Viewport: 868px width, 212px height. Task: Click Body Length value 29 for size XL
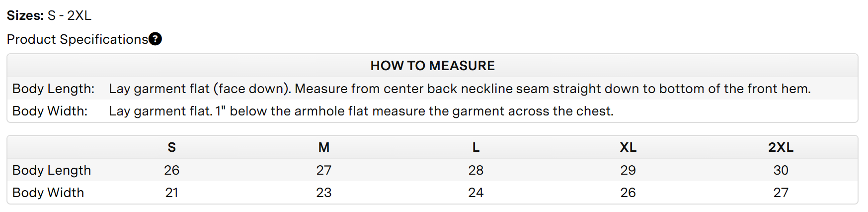pos(628,170)
